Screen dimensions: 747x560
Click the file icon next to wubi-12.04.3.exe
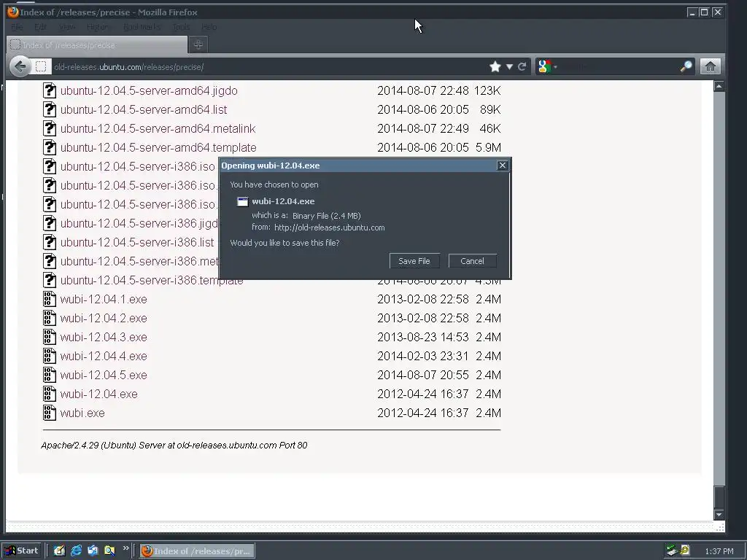(50, 337)
